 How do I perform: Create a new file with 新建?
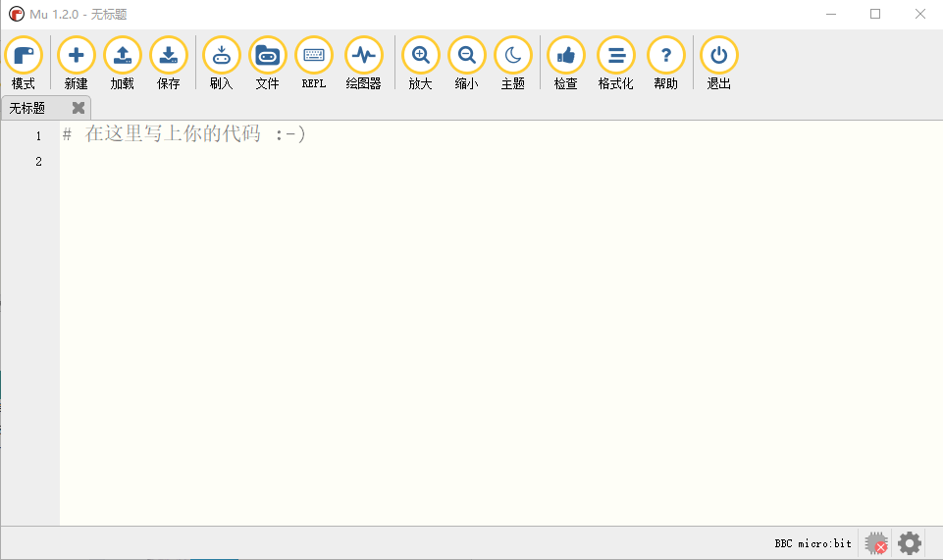click(77, 63)
